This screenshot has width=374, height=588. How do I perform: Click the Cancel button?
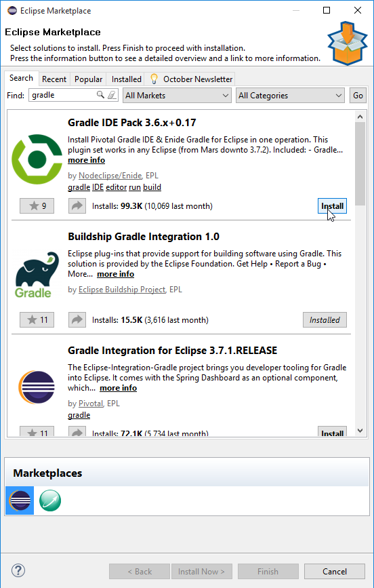pos(334,572)
